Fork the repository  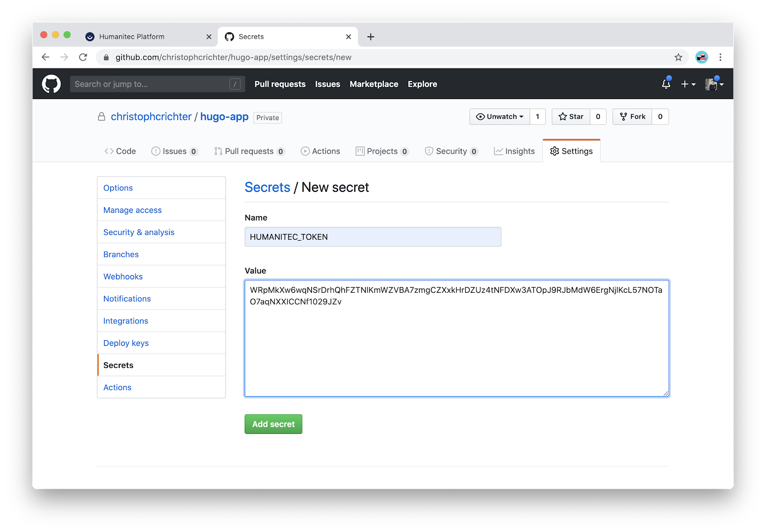[632, 117]
